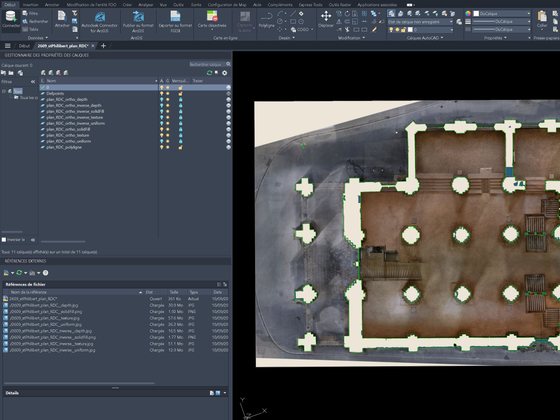Screen dimensions: 560x420
Task: Click the Rechercher icon in Données group
Action: click(x=25, y=21)
